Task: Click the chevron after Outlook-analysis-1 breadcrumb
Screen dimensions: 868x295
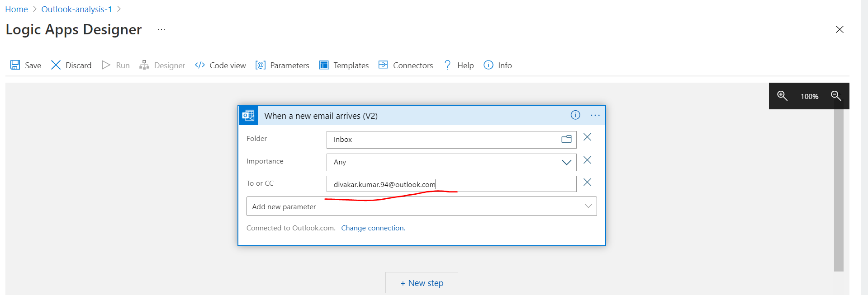Action: pos(119,9)
